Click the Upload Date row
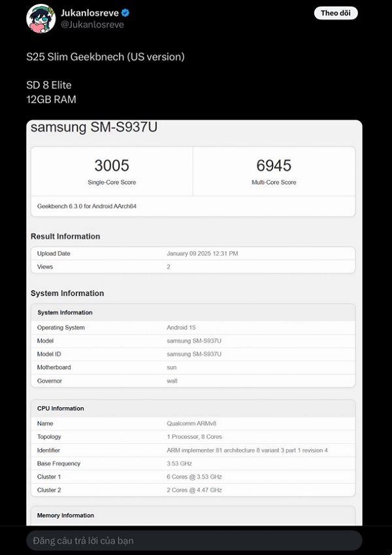The width and height of the screenshot is (392, 555). [193, 254]
